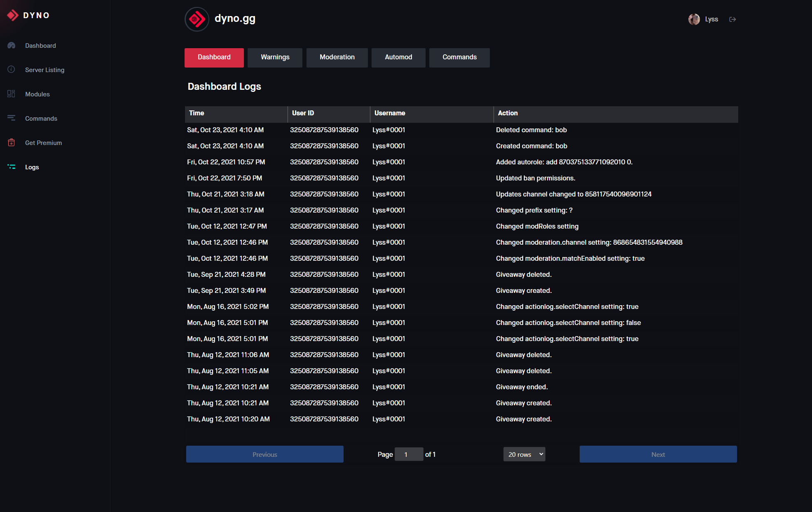Click the Next page button
Screen dimensions: 812x512
658,454
